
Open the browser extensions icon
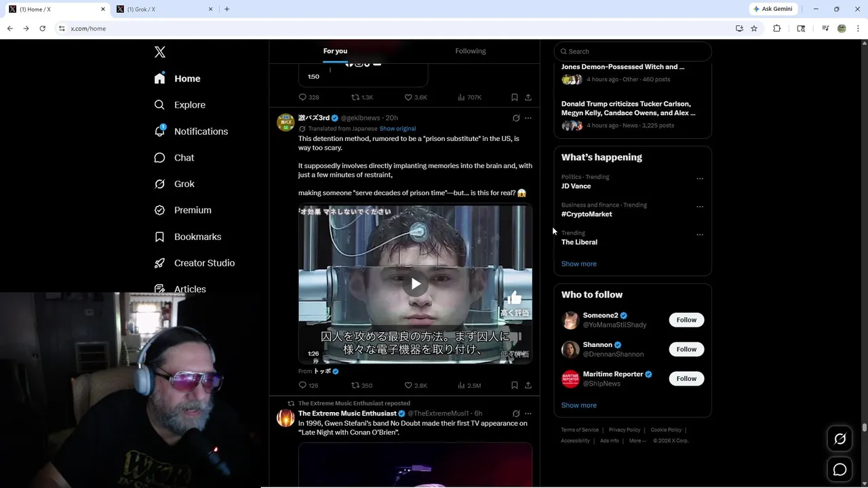click(777, 28)
